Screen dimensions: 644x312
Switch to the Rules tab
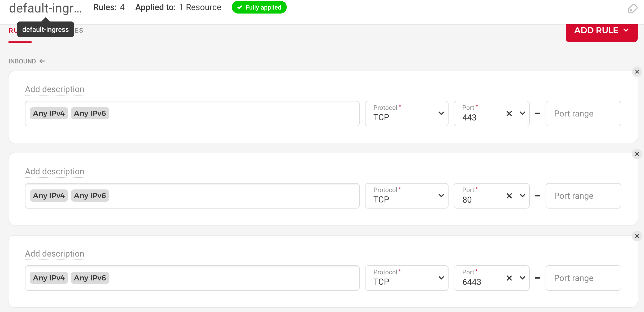13,31
